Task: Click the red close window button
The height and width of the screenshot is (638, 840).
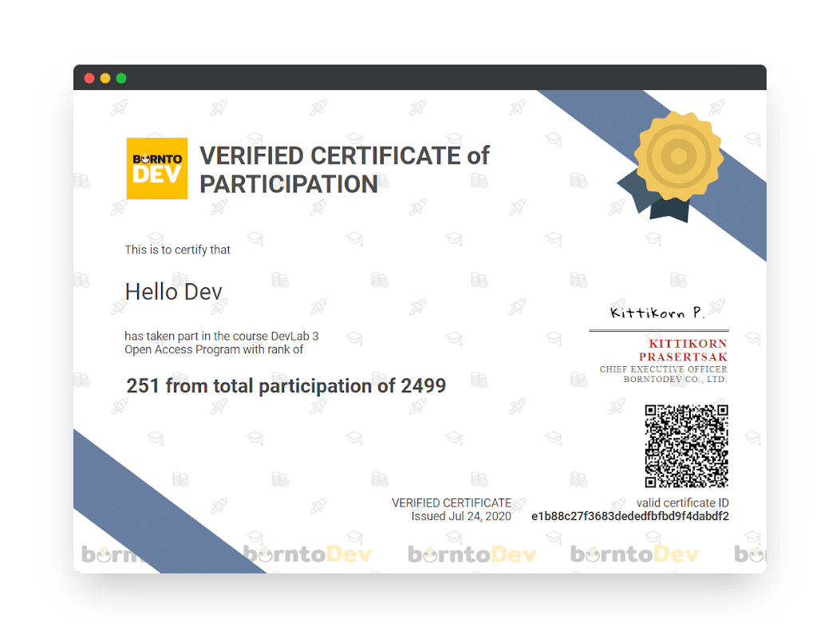Action: click(89, 78)
